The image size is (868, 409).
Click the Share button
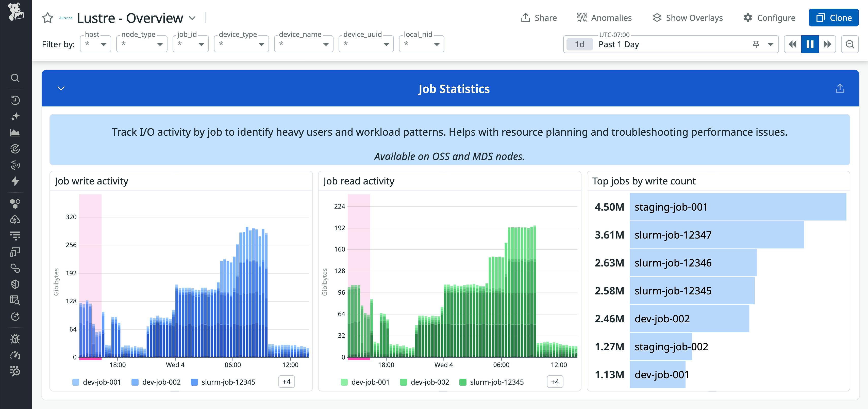[539, 18]
